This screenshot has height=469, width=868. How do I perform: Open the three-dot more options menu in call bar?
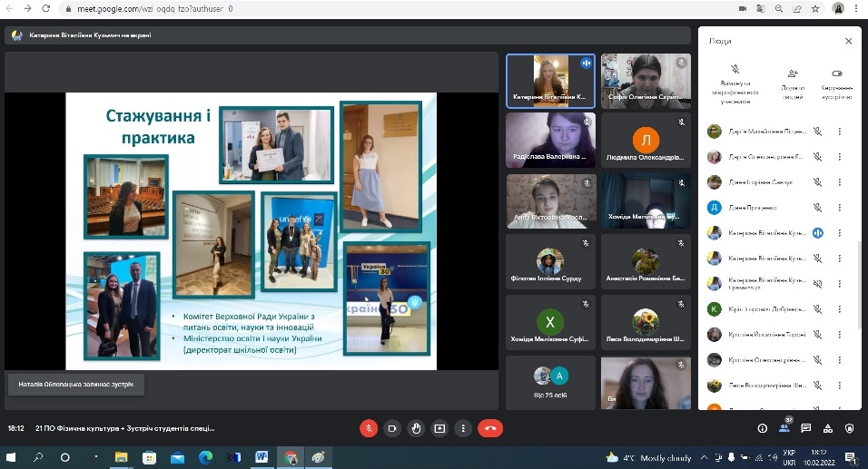click(x=464, y=428)
